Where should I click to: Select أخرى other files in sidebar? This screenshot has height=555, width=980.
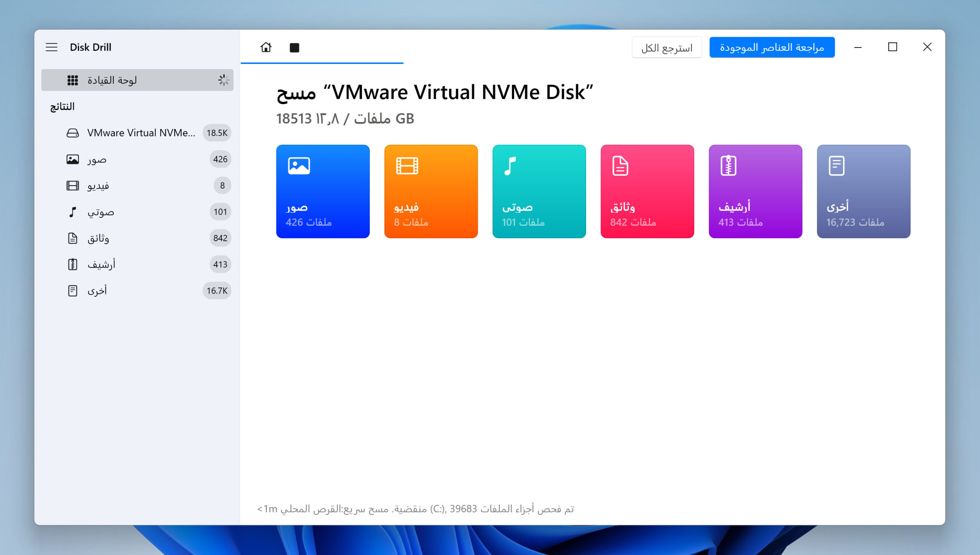pyautogui.click(x=97, y=291)
